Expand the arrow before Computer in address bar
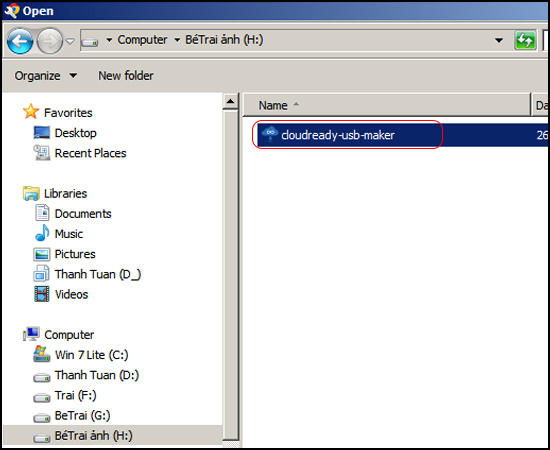 (109, 41)
